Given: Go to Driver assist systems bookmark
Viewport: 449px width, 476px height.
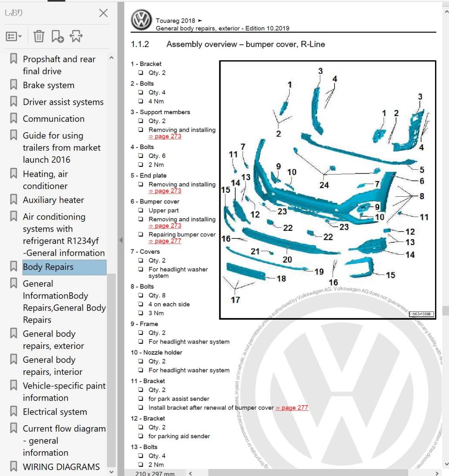Looking at the screenshot, I should [x=63, y=102].
